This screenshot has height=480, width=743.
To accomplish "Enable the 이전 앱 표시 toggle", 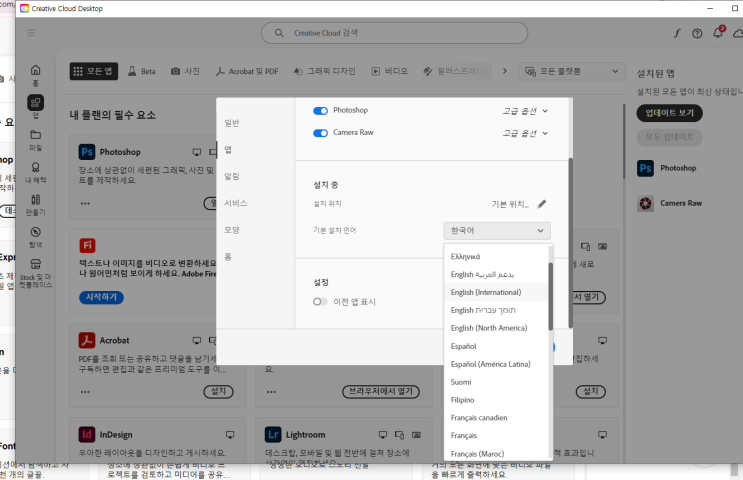I will 320,301.
